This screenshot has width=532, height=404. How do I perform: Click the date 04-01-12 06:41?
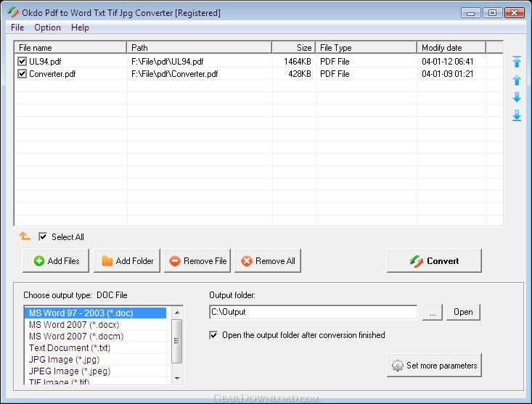coord(448,62)
